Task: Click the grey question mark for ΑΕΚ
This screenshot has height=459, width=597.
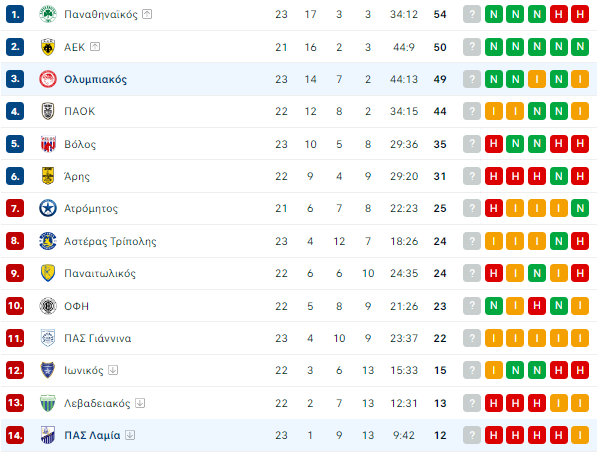Action: [472, 47]
